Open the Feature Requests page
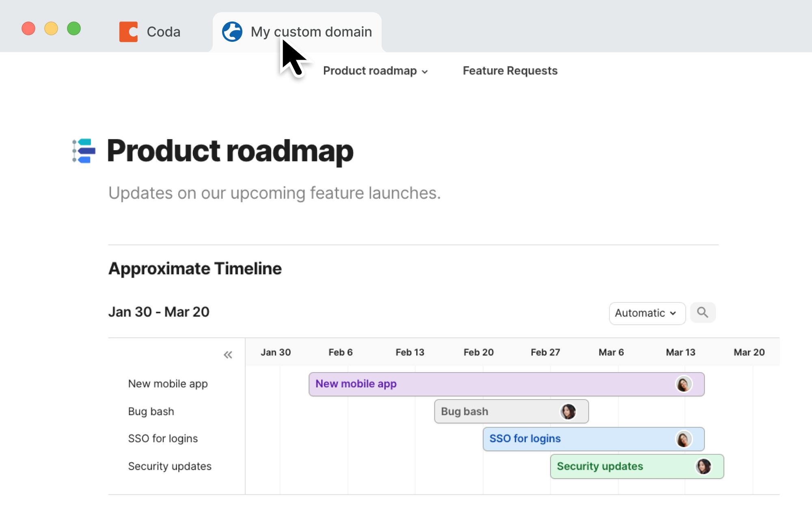The image size is (812, 522). (x=510, y=71)
